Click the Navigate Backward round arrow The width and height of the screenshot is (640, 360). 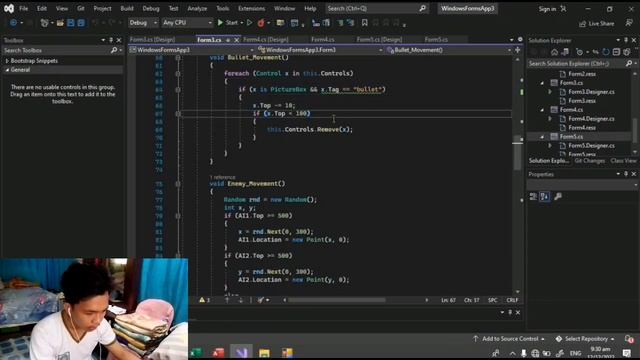pyautogui.click(x=13, y=23)
